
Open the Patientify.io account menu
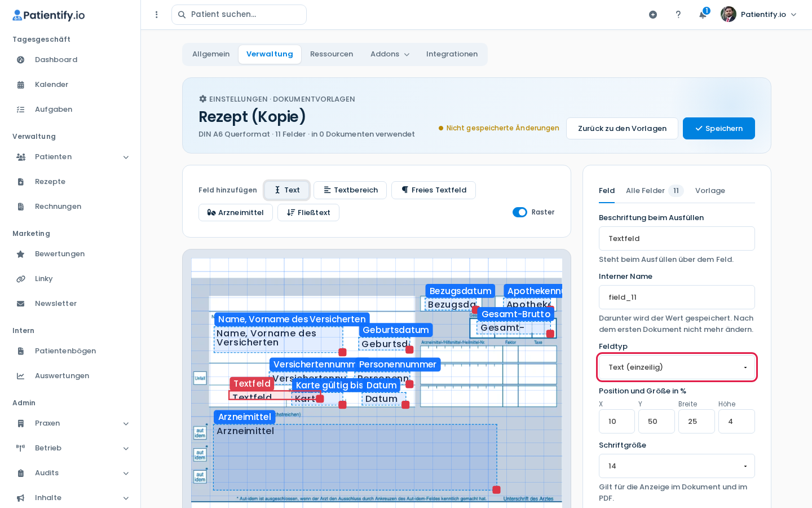(x=759, y=15)
